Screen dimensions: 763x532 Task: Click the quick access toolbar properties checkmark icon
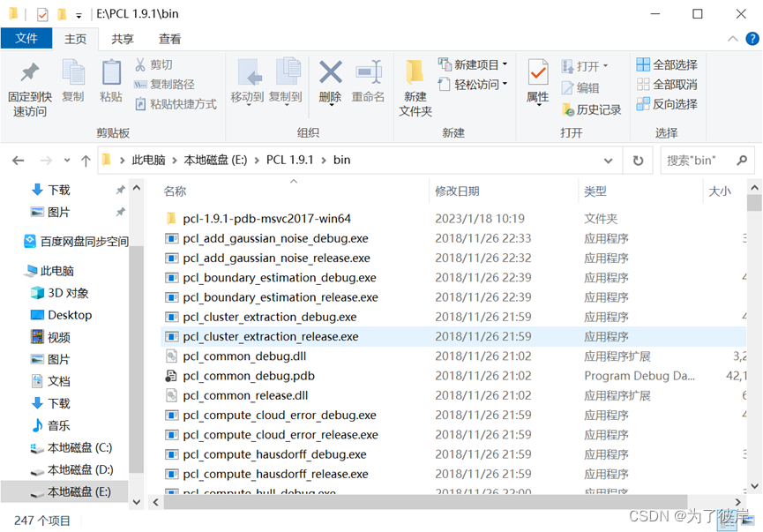pyautogui.click(x=42, y=15)
